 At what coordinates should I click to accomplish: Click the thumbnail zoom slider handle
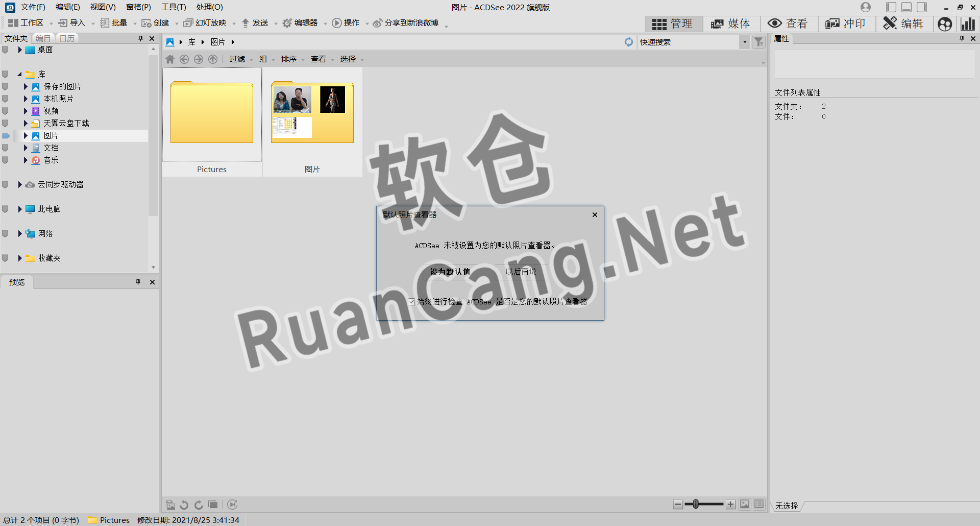point(696,505)
